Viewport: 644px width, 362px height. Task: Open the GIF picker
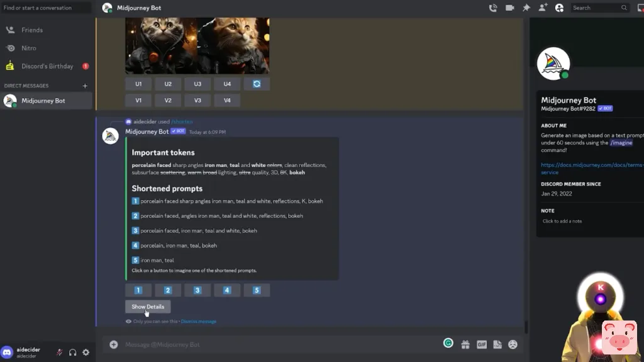pyautogui.click(x=481, y=344)
